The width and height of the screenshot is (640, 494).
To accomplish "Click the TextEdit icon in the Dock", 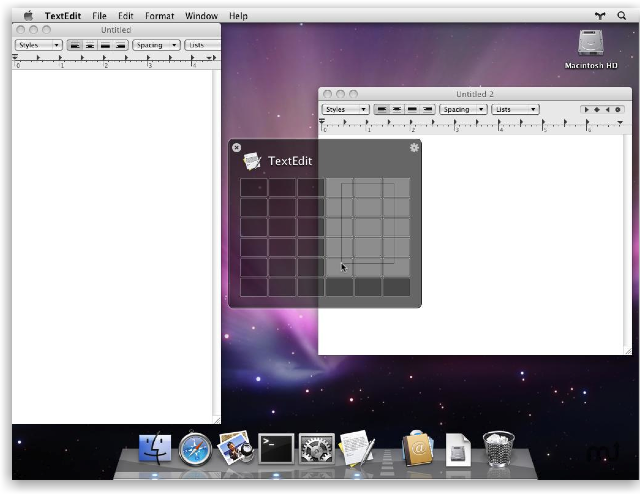I will pos(357,448).
